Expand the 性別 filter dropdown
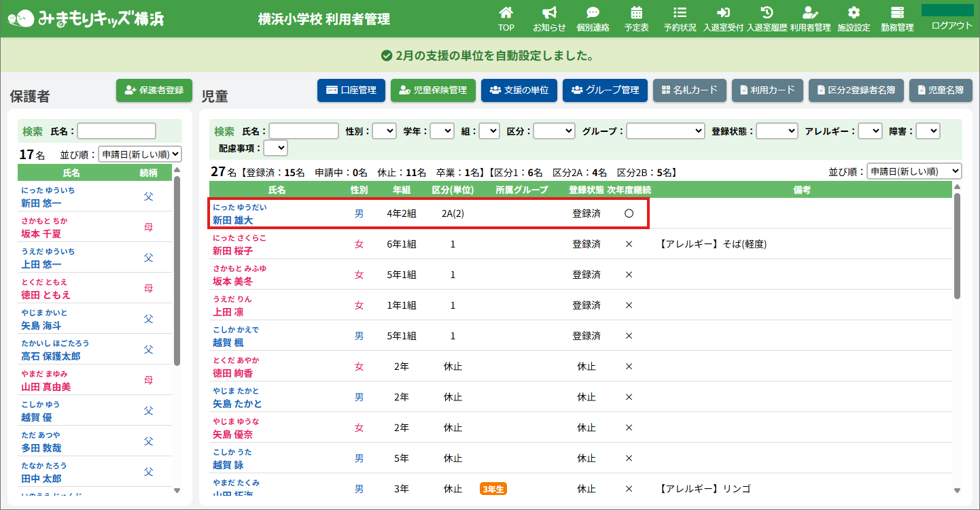This screenshot has width=980, height=510. tap(384, 131)
